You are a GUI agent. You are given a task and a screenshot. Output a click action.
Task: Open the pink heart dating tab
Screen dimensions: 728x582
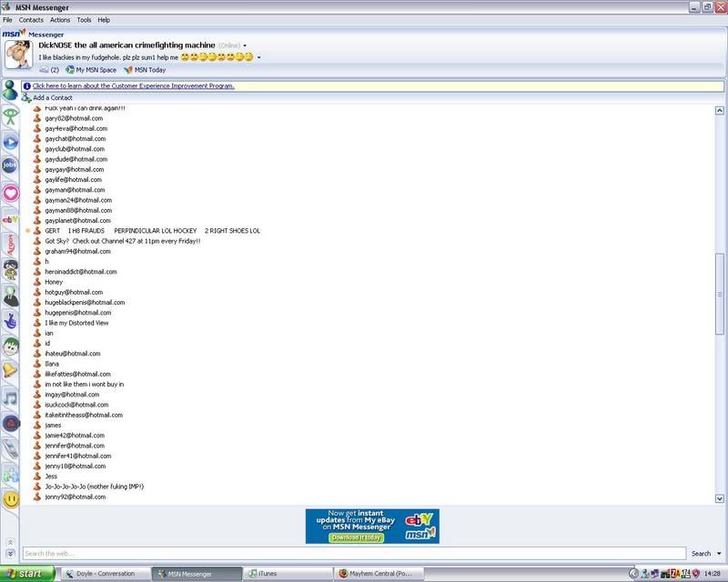point(11,193)
